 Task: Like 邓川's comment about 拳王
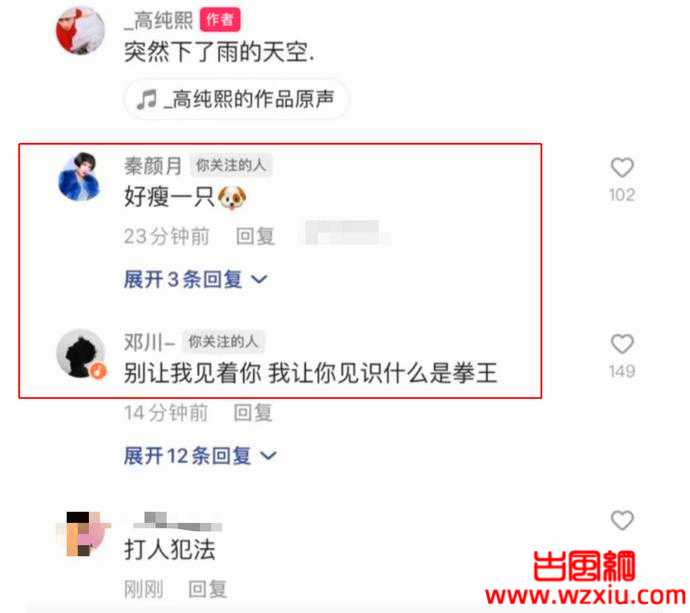coord(622,344)
